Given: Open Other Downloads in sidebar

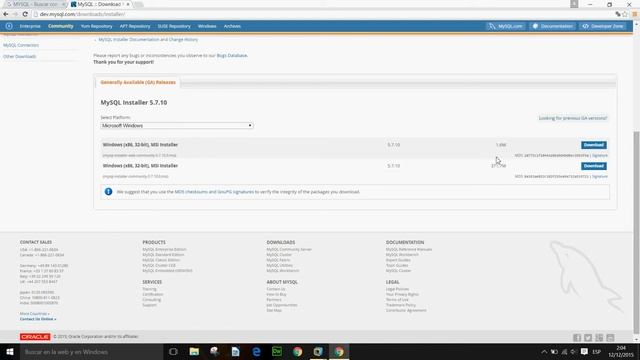Looking at the screenshot, I should pos(20,56).
